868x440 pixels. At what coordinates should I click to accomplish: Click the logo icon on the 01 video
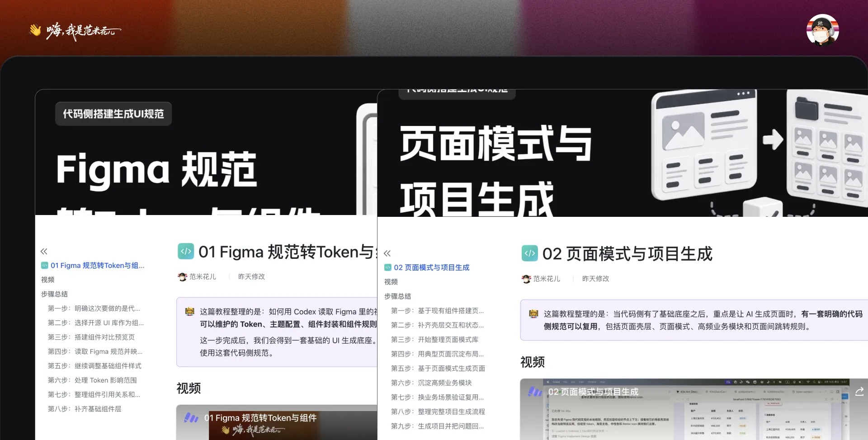tap(191, 418)
